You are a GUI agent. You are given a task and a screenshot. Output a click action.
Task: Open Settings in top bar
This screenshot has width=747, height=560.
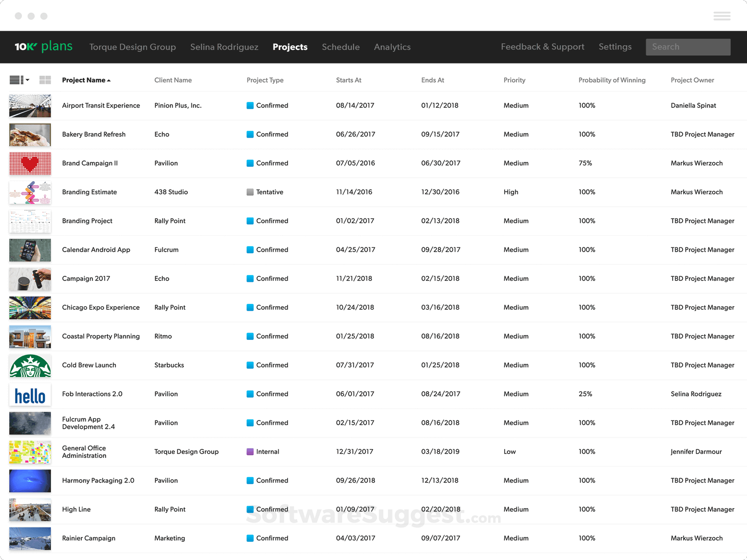(x=615, y=47)
